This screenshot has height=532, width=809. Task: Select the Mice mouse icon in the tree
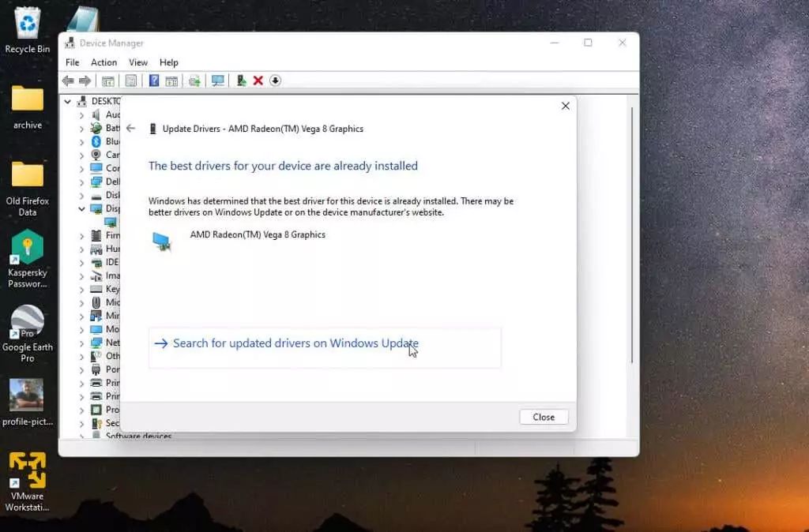(96, 302)
